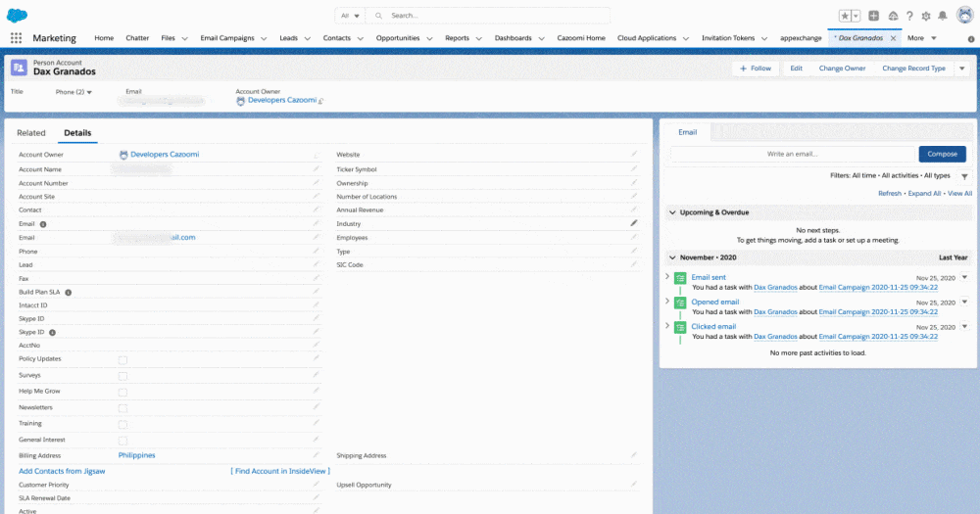Viewport: 980px width, 514px height.
Task: Click change owner icon beside header Account Owner
Action: pos(321,101)
